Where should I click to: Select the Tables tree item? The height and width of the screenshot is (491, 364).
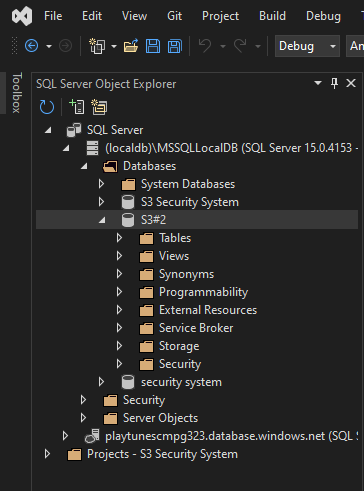click(175, 238)
